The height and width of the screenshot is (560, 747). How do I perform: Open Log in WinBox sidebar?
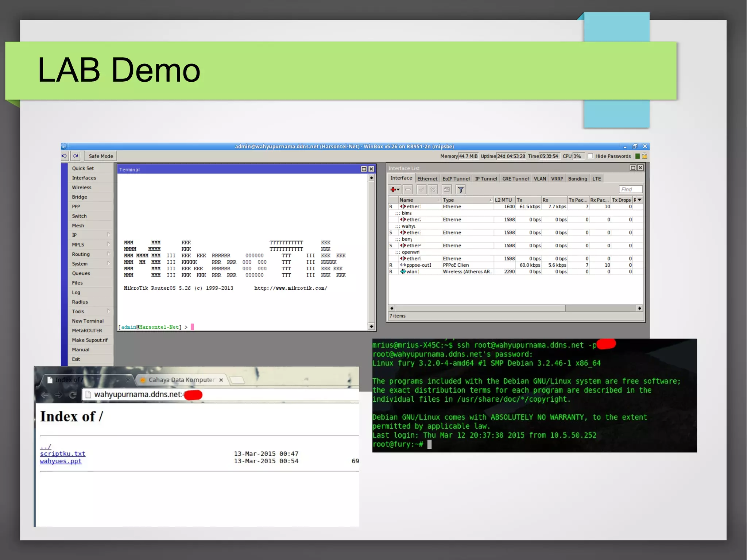(x=76, y=292)
